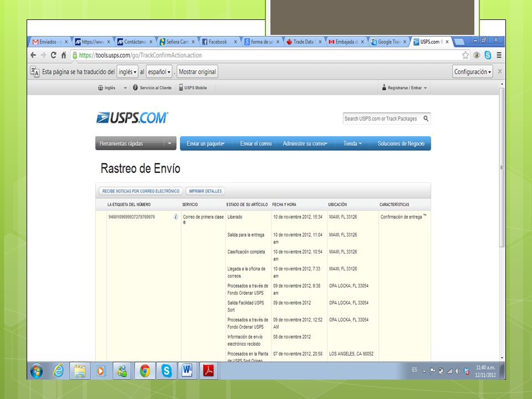532x399 pixels.
Task: Click the search magnifier icon on USPS
Action: pyautogui.click(x=426, y=119)
